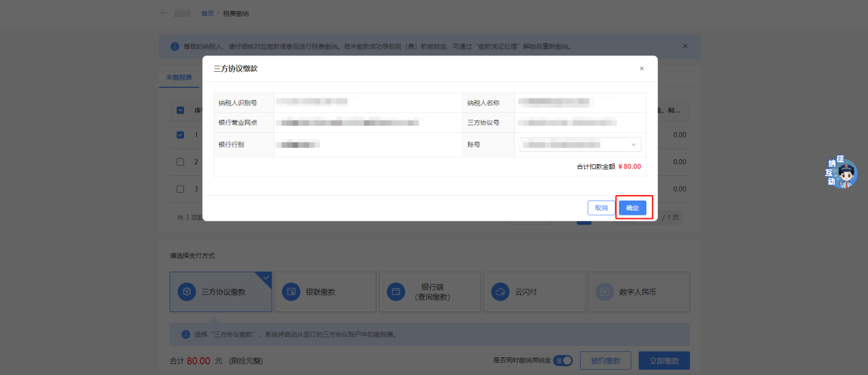Click the 确定 button in dialog
868x375 pixels.
[632, 208]
